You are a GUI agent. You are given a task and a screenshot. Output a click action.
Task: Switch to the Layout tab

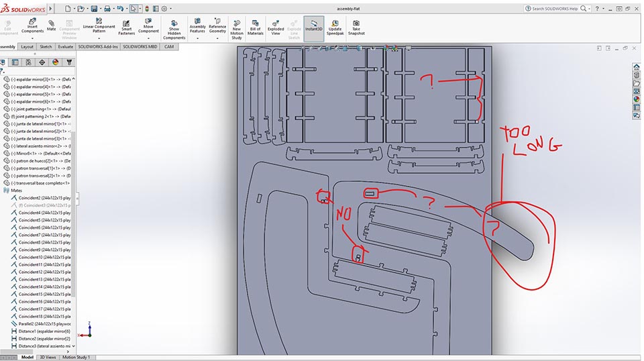point(27,47)
